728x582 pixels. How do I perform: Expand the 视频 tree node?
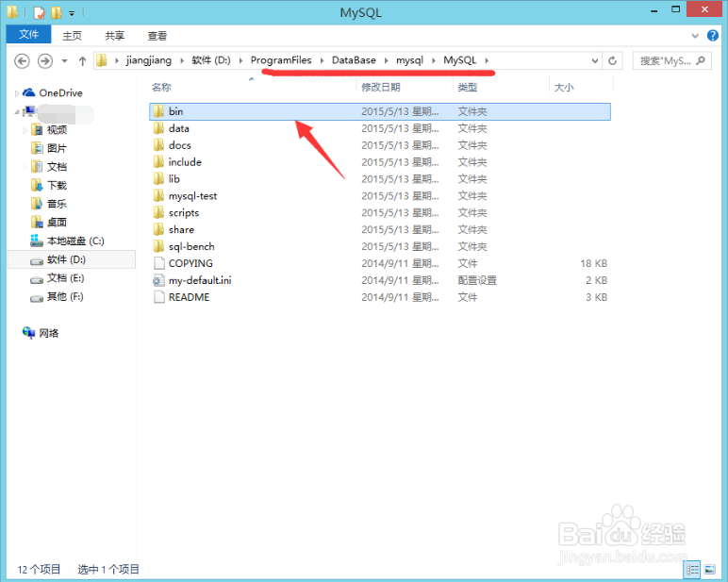pos(25,130)
